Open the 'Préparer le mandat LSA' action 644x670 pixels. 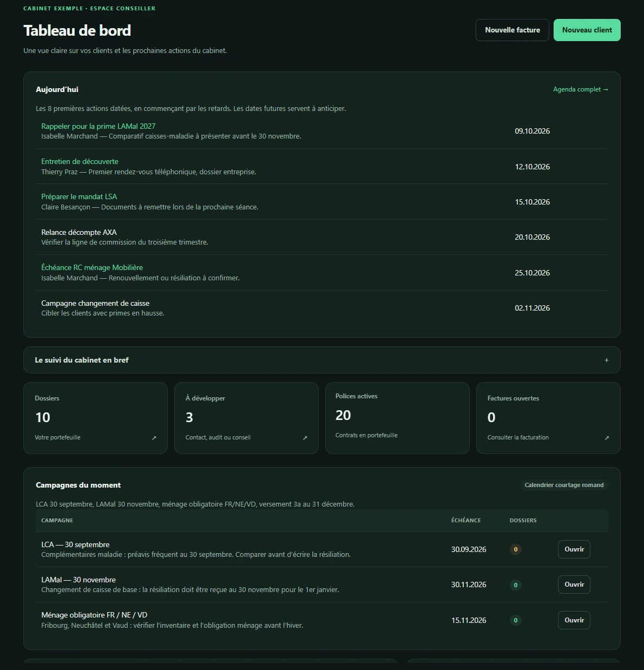click(x=79, y=196)
